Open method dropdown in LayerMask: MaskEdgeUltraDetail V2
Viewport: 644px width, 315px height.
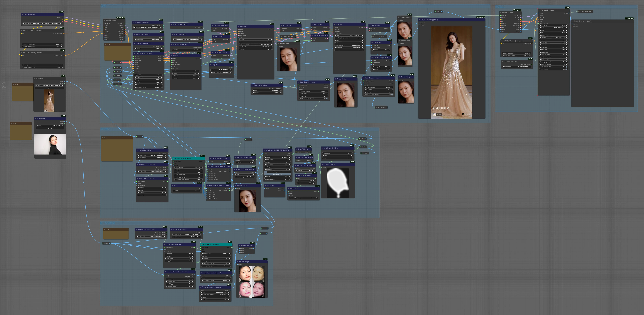click(x=277, y=157)
